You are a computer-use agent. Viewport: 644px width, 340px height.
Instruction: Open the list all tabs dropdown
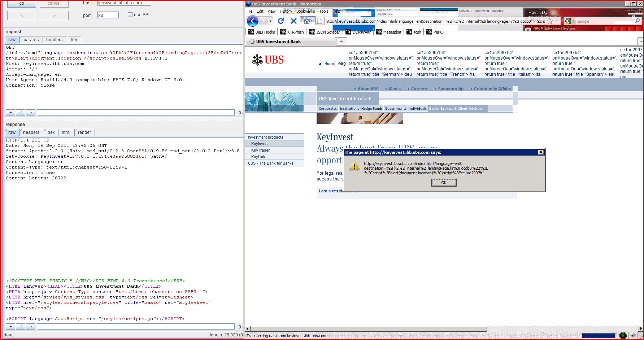640,42
